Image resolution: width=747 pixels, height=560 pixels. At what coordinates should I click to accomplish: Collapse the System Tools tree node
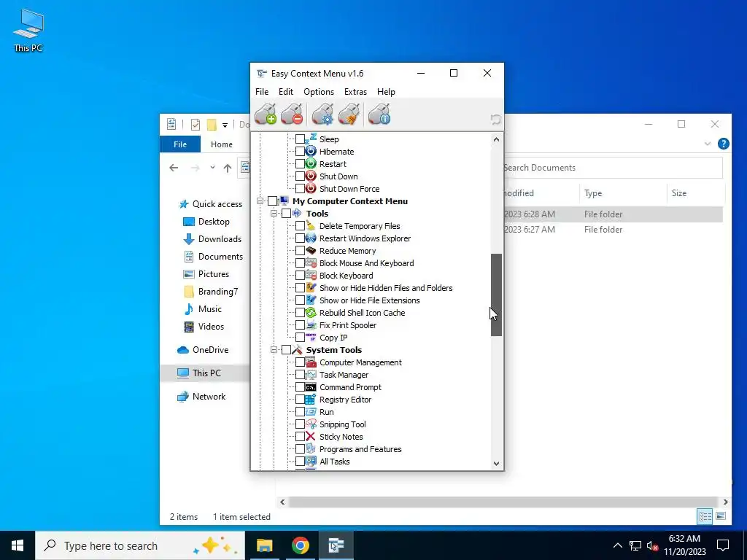coord(274,349)
